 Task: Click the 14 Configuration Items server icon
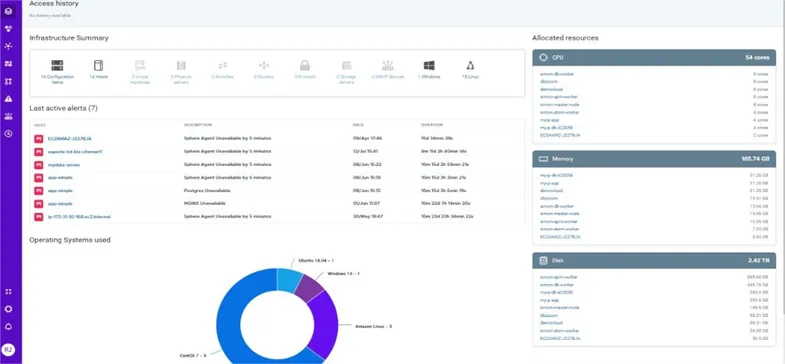pos(57,66)
